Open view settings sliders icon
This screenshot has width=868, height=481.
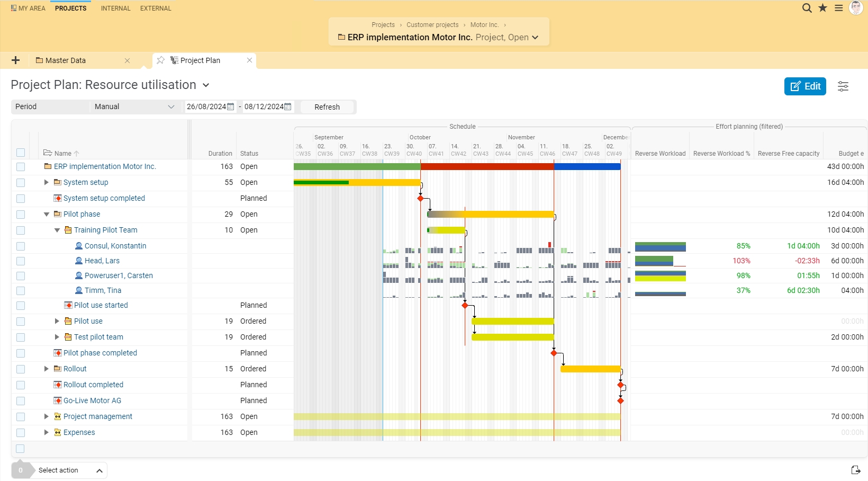843,86
